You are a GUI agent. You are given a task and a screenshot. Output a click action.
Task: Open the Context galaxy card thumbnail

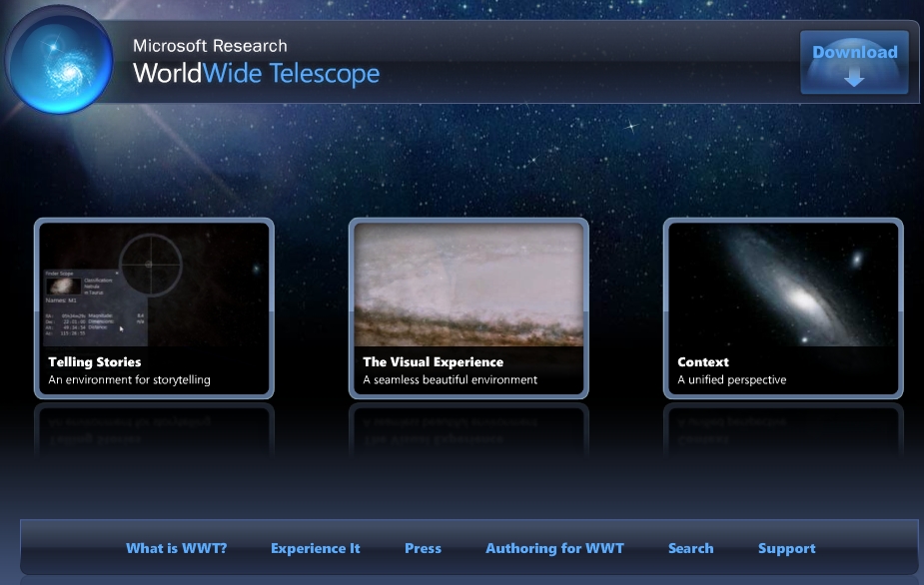coord(783,285)
